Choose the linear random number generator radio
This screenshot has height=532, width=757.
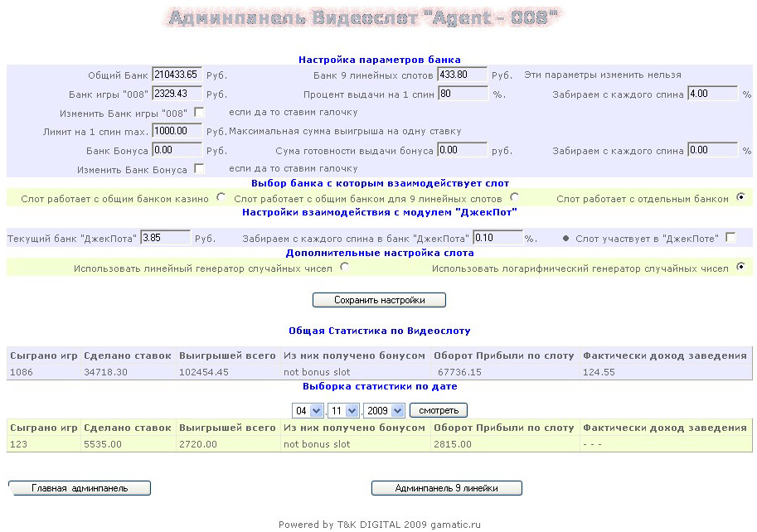coord(344,268)
